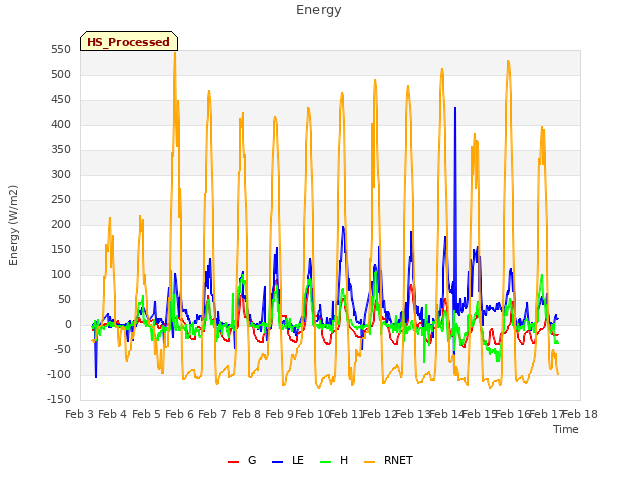Click the Feb 18 x-axis tick label
This screenshot has height=480, width=640.
click(x=580, y=415)
